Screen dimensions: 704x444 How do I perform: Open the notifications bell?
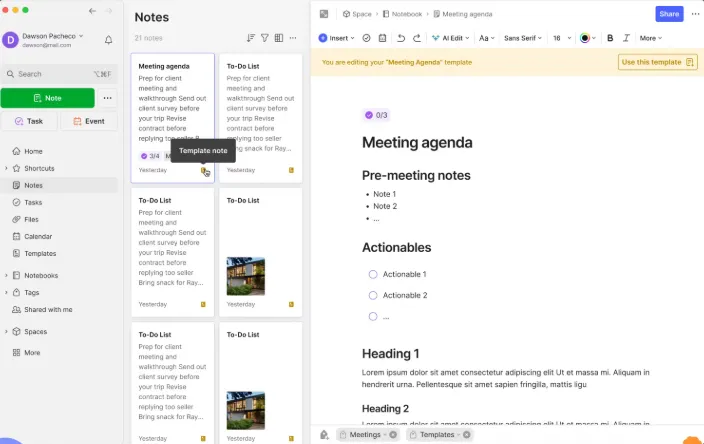click(108, 40)
